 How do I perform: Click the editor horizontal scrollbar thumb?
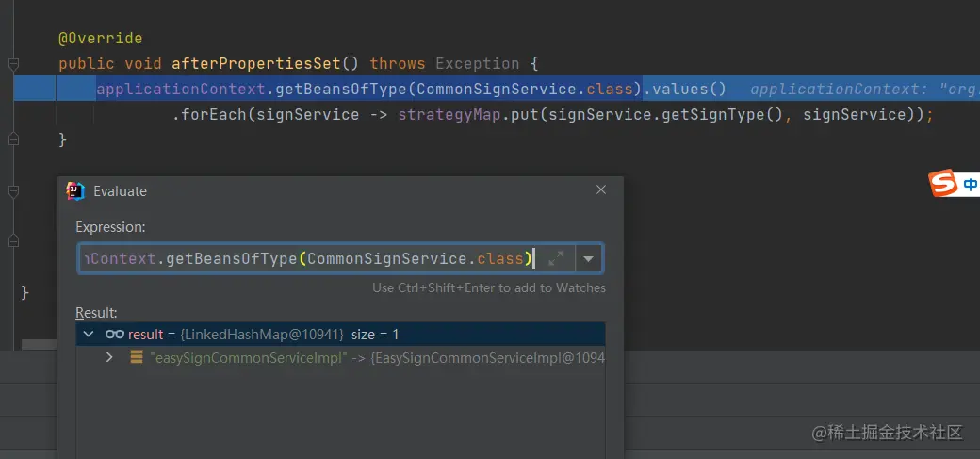39,345
